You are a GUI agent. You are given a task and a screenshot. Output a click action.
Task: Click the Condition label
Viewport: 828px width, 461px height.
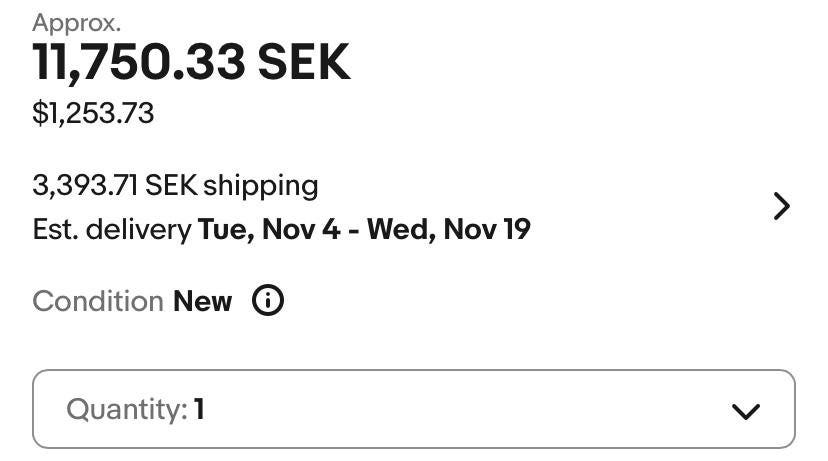pos(97,301)
